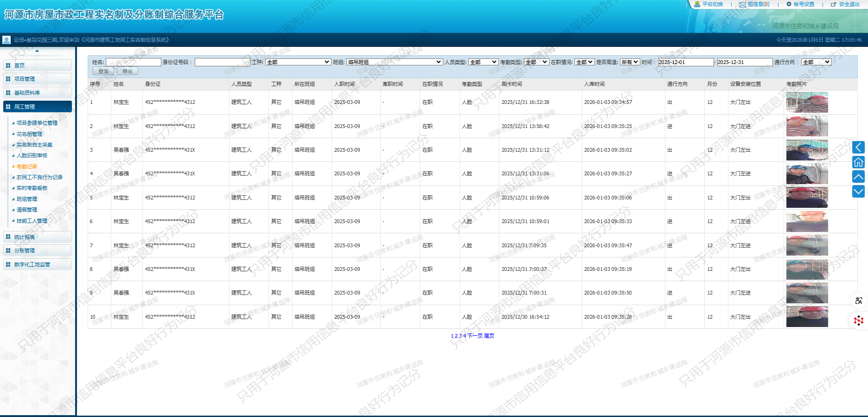Open the 是否高温 dropdown
The width and height of the screenshot is (868, 417).
(630, 62)
